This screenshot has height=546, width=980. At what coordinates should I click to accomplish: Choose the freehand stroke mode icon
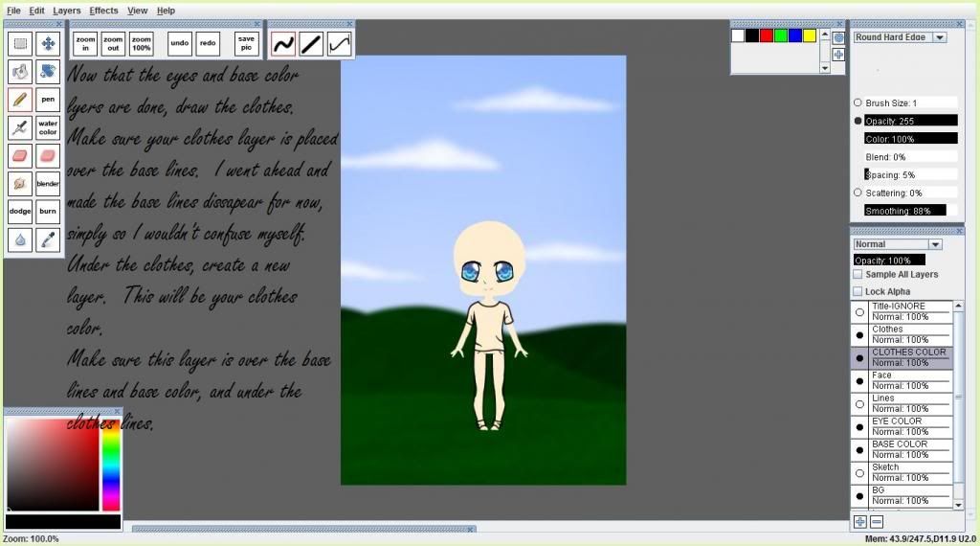point(282,43)
